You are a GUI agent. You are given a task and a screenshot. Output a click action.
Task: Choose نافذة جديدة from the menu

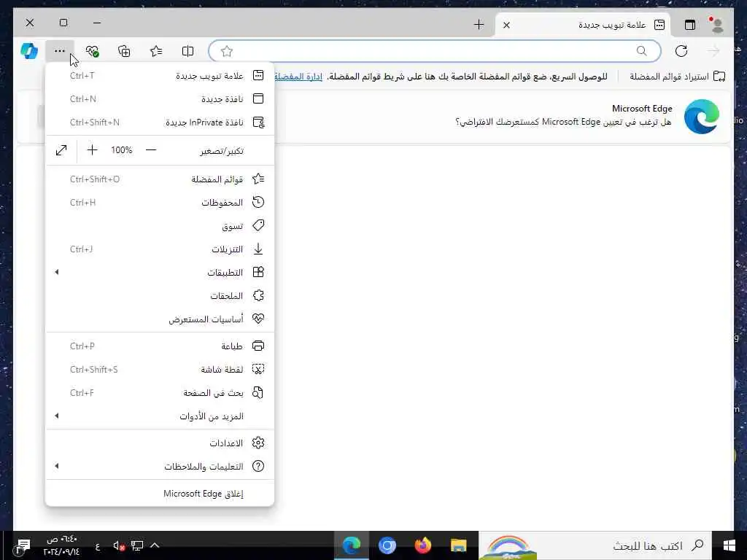tap(160, 98)
